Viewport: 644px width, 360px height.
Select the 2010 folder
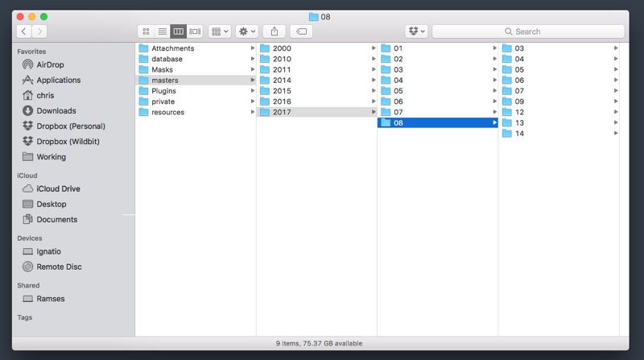point(316,59)
